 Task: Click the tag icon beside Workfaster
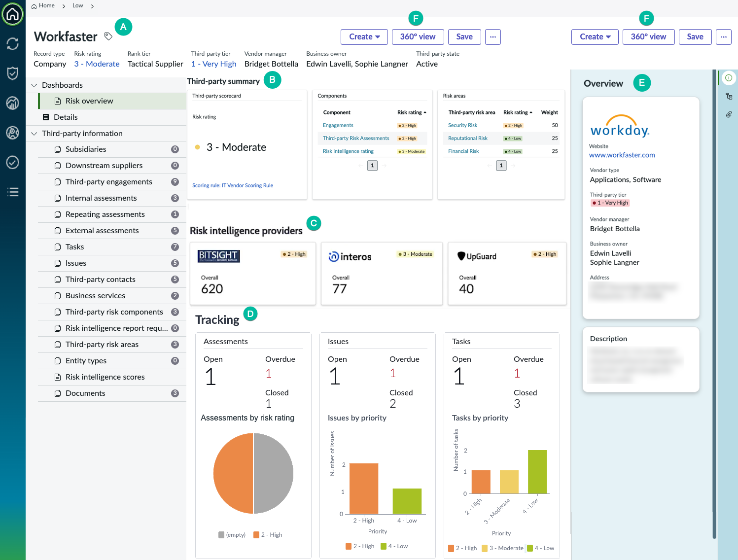(x=108, y=36)
